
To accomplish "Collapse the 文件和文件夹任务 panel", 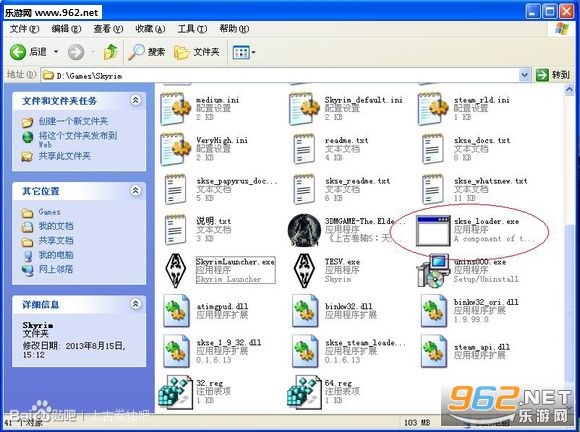I will 135,100.
